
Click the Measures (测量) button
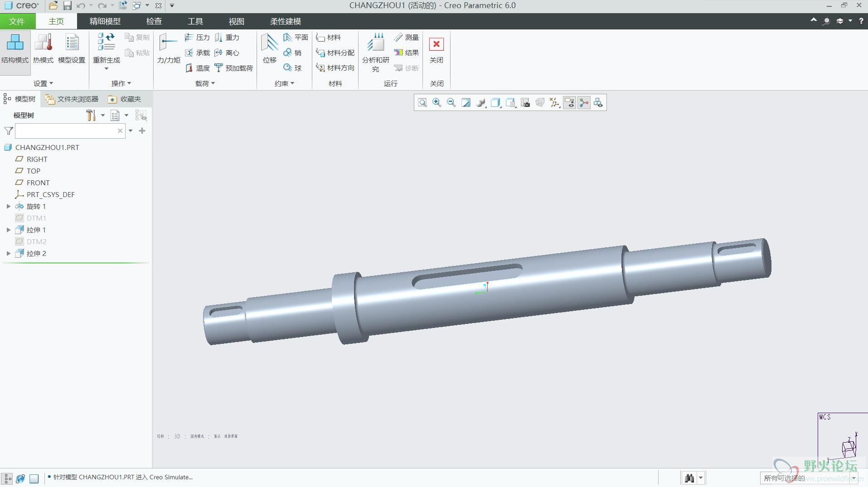pos(406,37)
